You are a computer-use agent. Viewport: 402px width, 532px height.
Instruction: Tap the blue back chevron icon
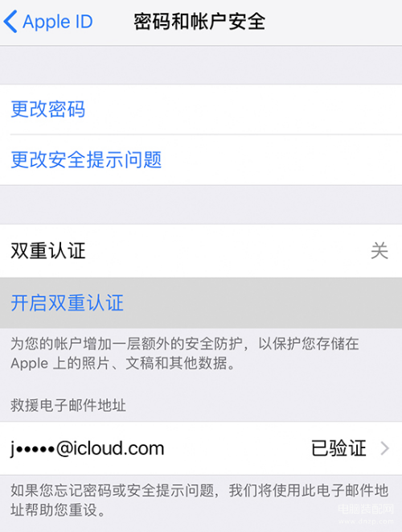tap(10, 22)
